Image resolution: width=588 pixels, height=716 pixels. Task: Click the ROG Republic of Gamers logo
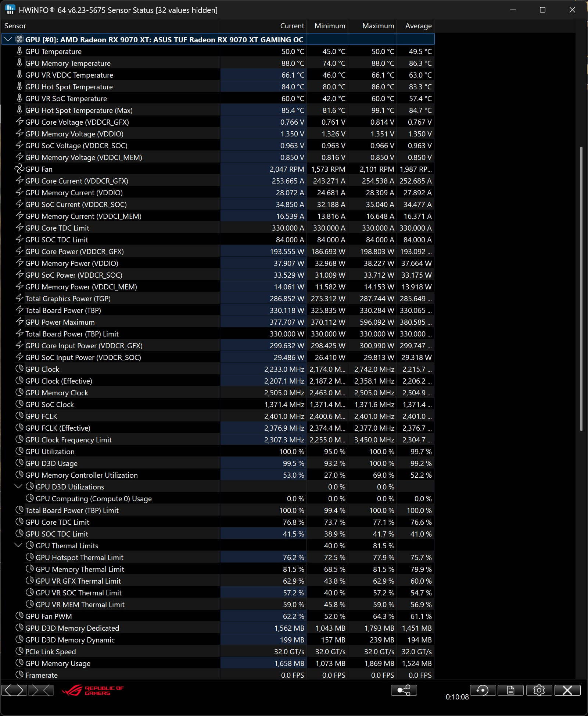[93, 690]
